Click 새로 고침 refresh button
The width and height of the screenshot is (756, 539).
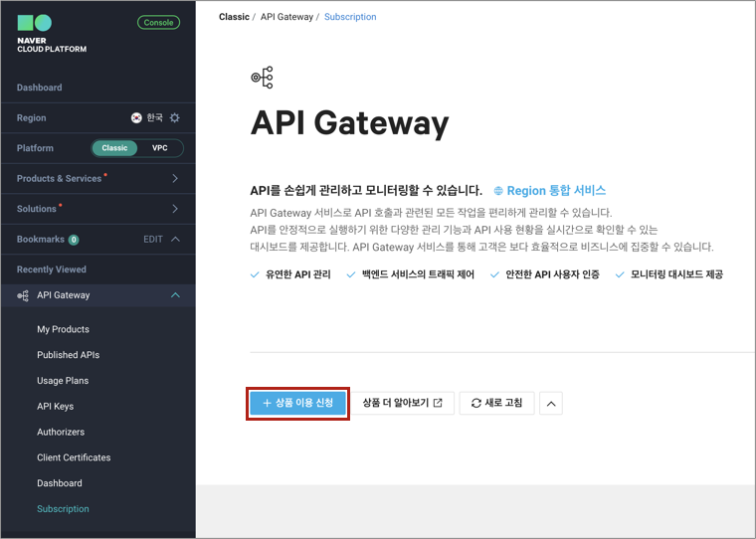point(496,403)
